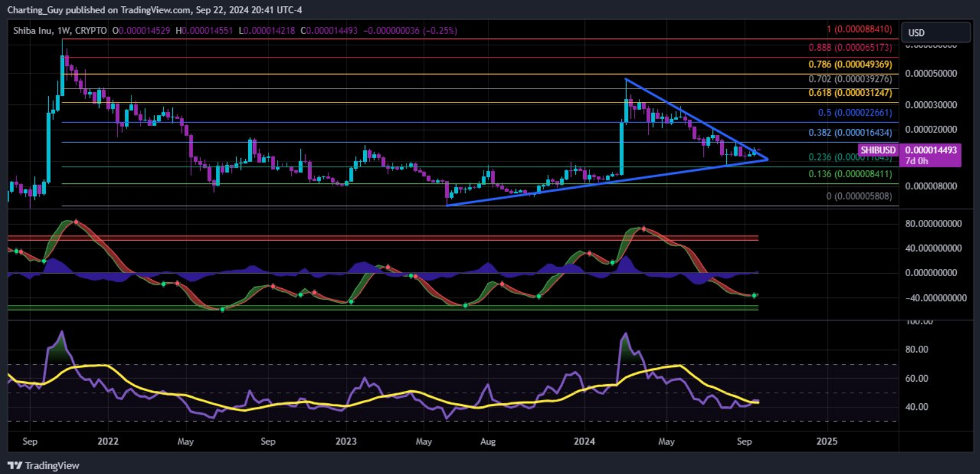Open the USD currency selector
The width and height of the screenshot is (980, 474).
pos(934,32)
